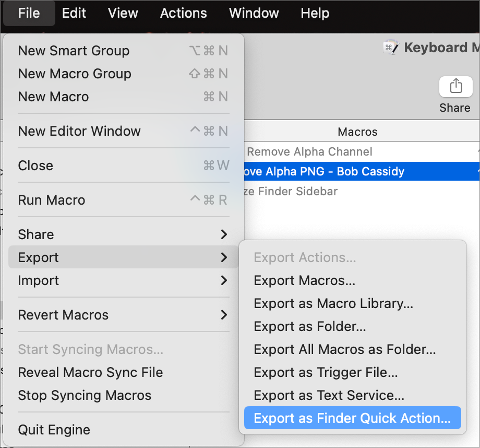Expand the Share submenu arrow
480x448 pixels.
tap(224, 234)
